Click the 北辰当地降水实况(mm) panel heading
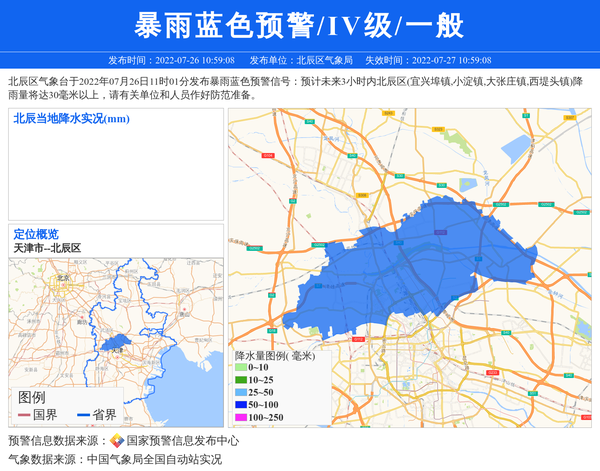 click(x=72, y=119)
